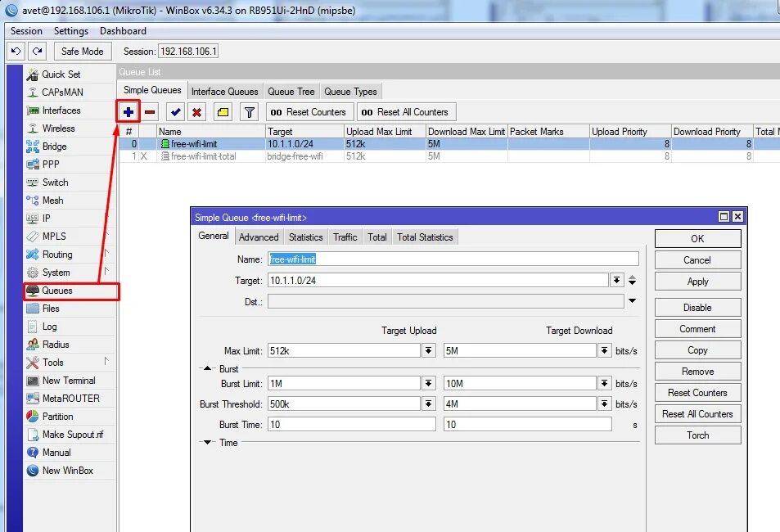Click Target add/remove up-down arrows
Viewport: 780px width, 532px height.
[632, 280]
